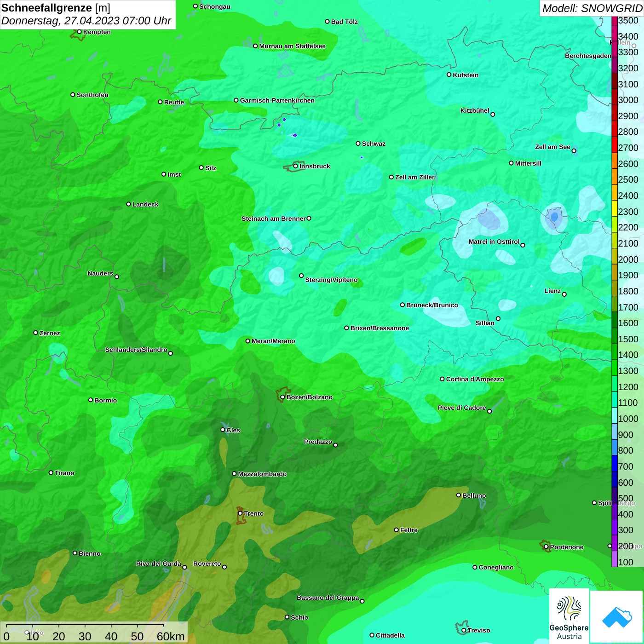Click the Berchtesgaden label
The width and height of the screenshot is (644, 644).
click(x=588, y=56)
